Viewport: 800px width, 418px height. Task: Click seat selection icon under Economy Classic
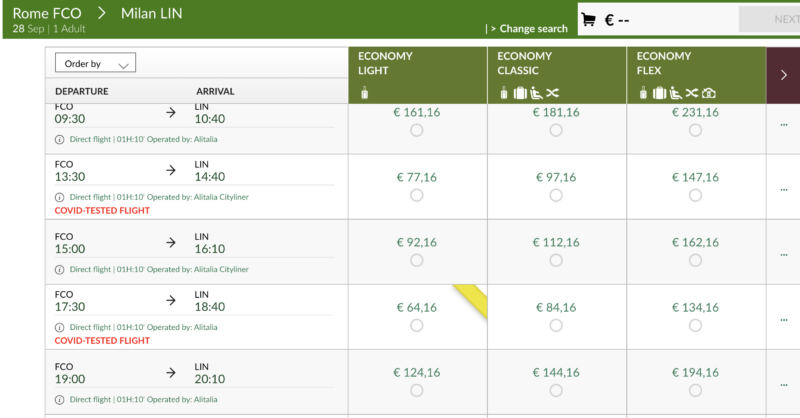(x=535, y=93)
